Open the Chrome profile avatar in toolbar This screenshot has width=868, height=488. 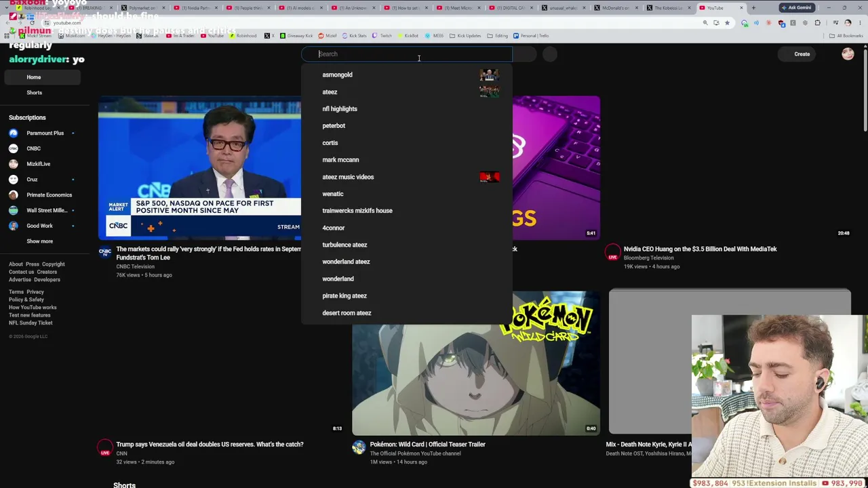coord(848,22)
